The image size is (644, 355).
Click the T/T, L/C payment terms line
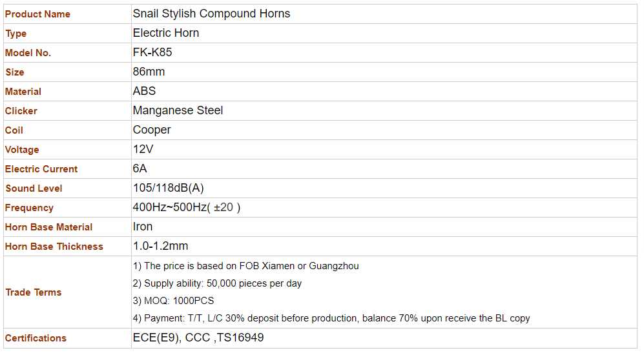click(x=331, y=318)
